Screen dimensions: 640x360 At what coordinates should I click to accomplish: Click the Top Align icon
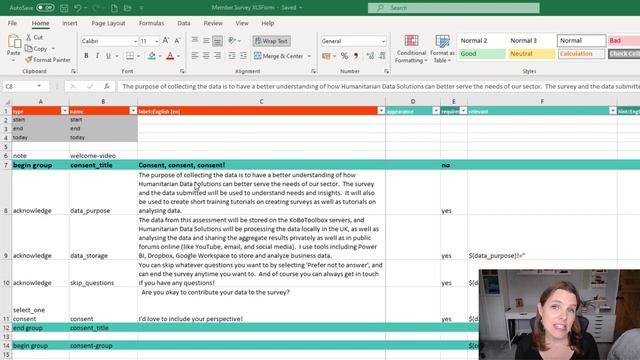[x=195, y=40]
